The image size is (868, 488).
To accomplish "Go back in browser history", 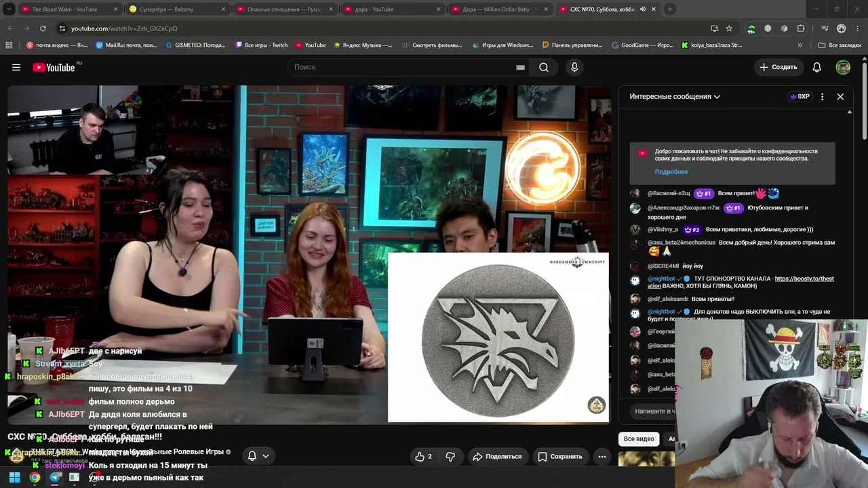I will click(10, 28).
